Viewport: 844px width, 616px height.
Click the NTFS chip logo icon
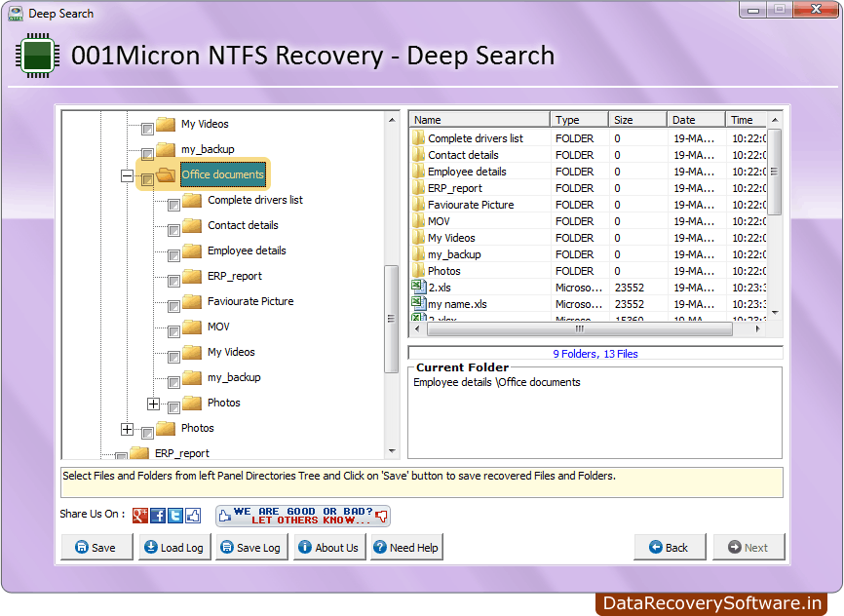[37, 56]
